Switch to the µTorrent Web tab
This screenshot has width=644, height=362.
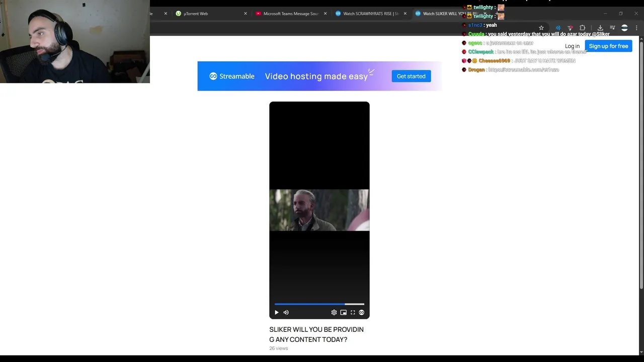pyautogui.click(x=211, y=14)
